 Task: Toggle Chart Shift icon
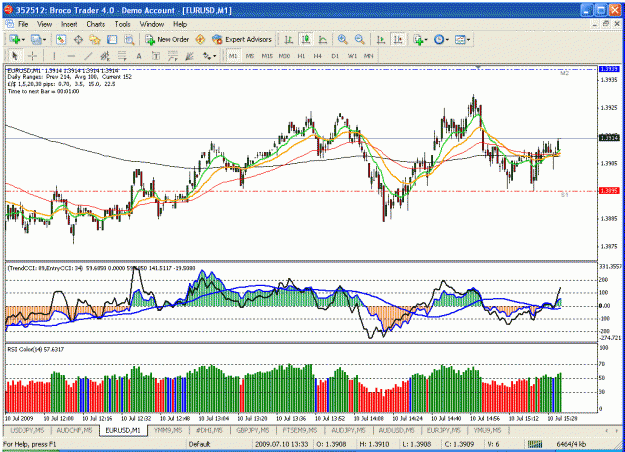tap(398, 39)
